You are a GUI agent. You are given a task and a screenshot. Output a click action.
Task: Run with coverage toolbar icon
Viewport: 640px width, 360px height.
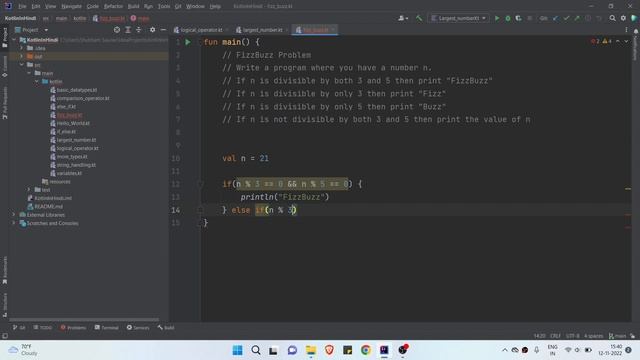[x=518, y=18]
